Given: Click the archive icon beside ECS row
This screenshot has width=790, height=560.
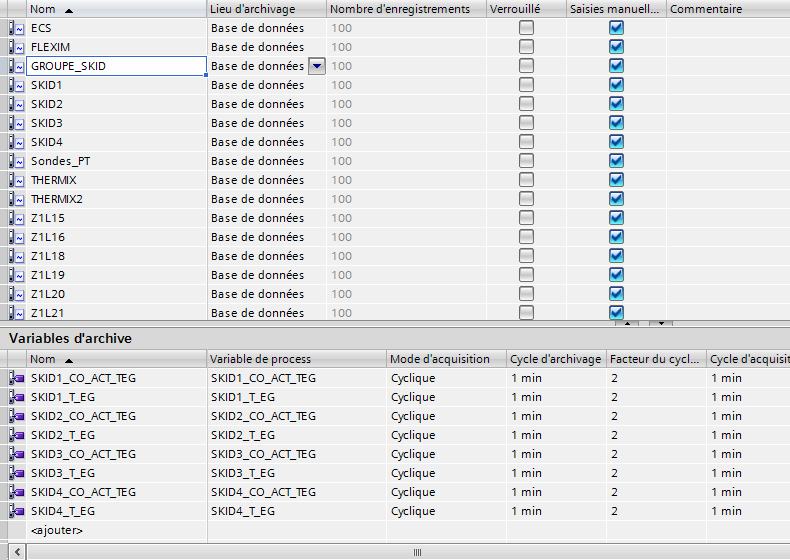Looking at the screenshot, I should 16,28.
